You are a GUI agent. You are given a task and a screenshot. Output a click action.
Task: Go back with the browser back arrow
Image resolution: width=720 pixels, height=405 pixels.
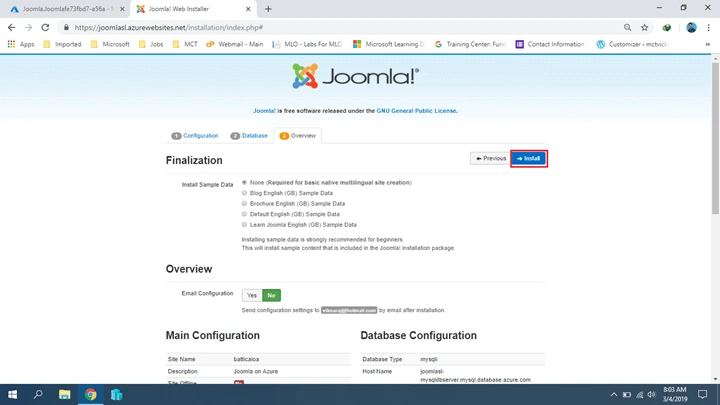(x=11, y=28)
